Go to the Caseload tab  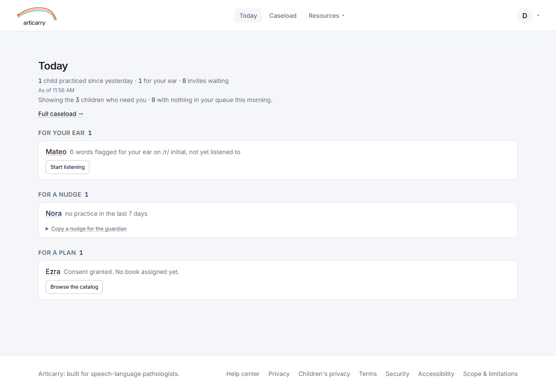[x=283, y=16]
